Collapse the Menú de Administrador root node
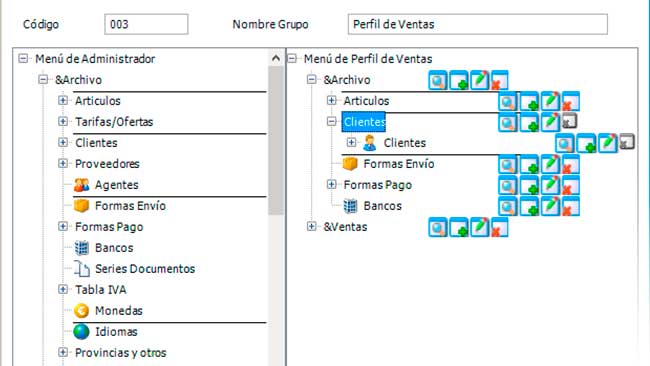650x366 pixels. point(23,58)
